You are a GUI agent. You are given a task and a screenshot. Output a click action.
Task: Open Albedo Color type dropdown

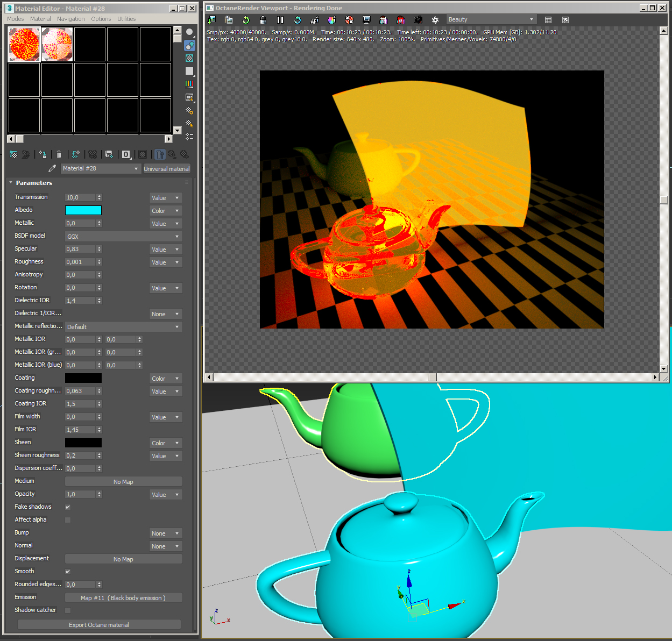166,211
